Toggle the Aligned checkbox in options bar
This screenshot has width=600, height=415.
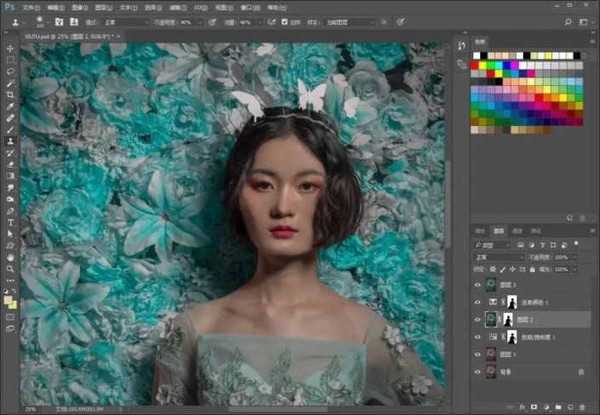point(285,20)
